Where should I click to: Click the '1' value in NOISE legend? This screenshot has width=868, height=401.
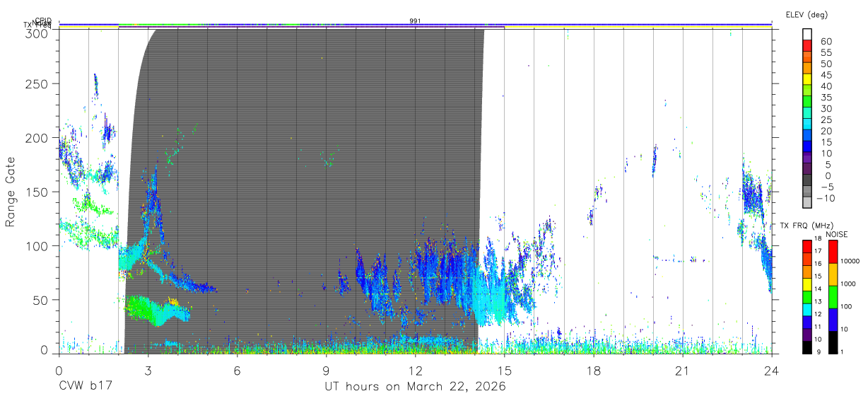pyautogui.click(x=842, y=352)
